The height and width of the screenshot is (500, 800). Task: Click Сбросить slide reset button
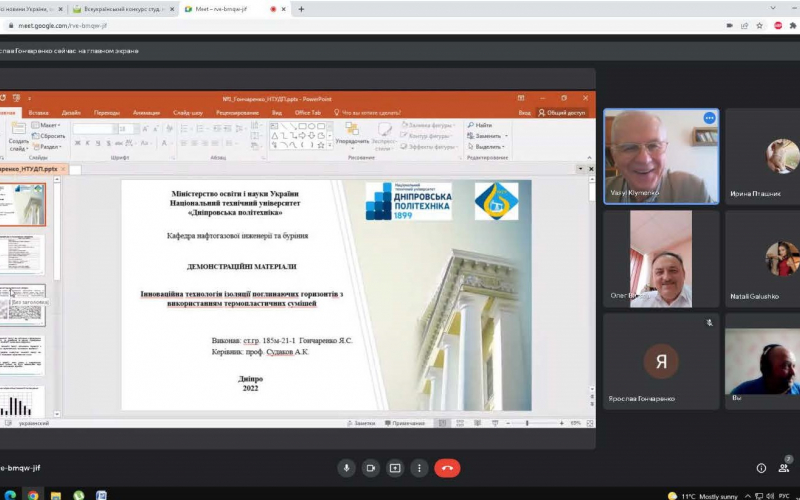[48, 136]
